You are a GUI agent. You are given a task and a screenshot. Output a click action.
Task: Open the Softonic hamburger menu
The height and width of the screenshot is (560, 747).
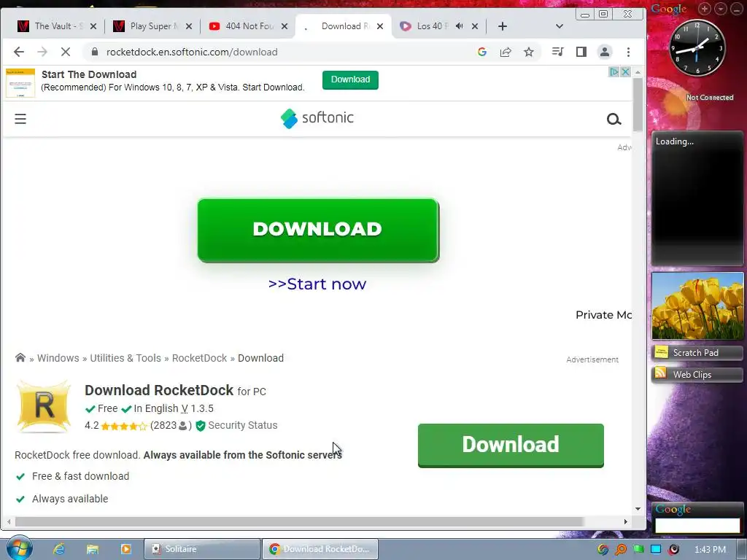coord(20,119)
